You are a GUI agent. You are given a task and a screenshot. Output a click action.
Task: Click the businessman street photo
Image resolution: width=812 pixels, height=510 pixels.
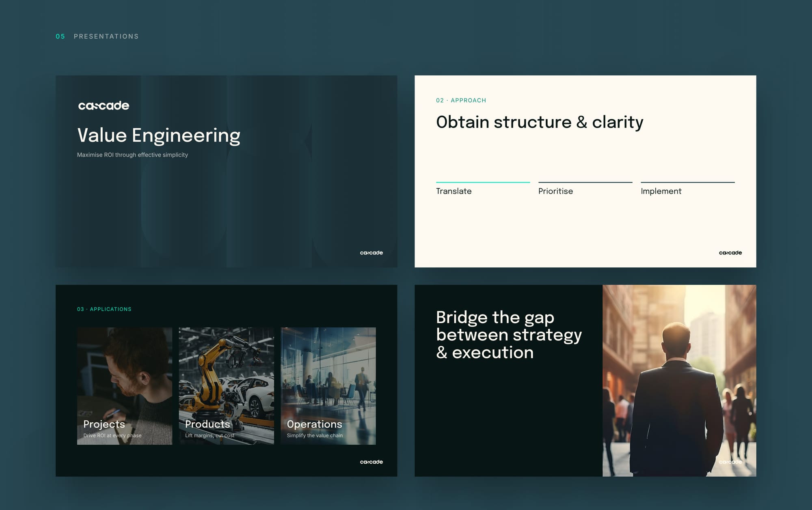click(679, 381)
